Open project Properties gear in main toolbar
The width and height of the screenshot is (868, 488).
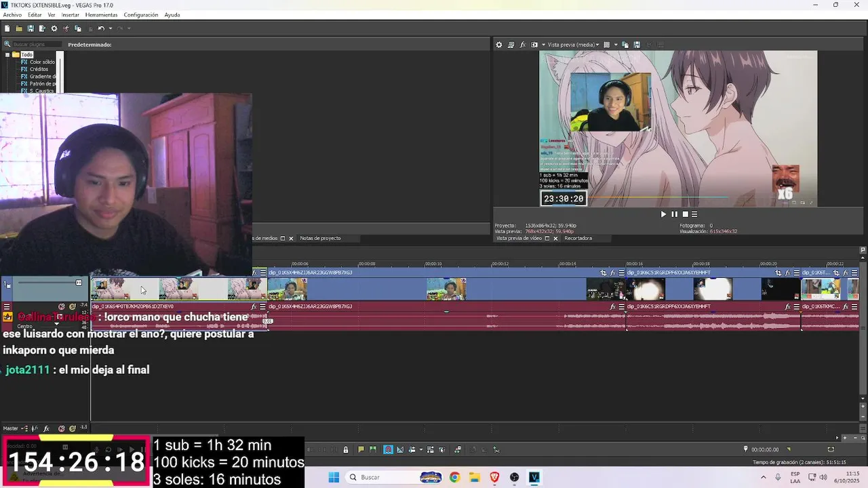coord(54,28)
